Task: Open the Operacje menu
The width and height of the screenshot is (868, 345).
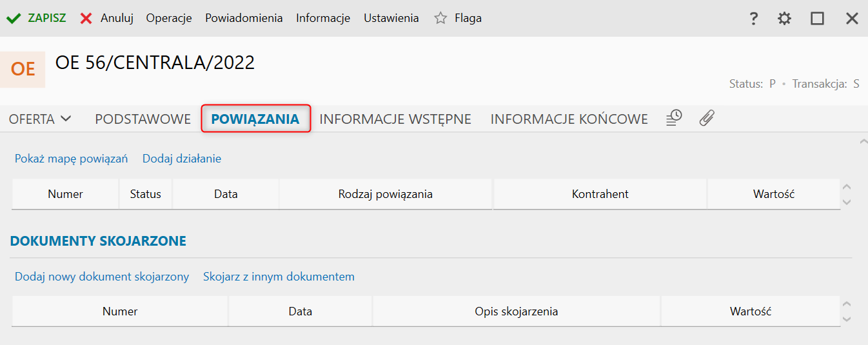Action: (x=169, y=18)
